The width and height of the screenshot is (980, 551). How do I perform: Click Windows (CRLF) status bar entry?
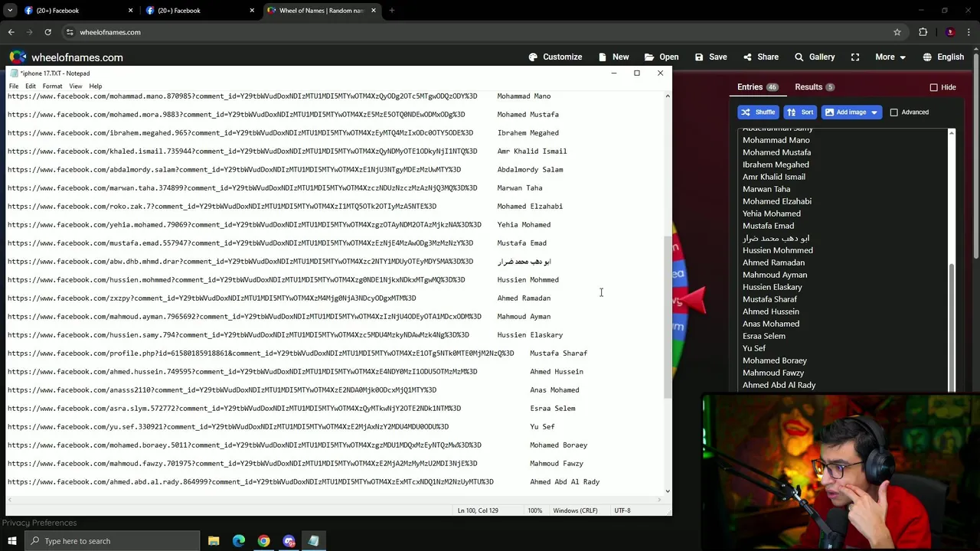575,510
